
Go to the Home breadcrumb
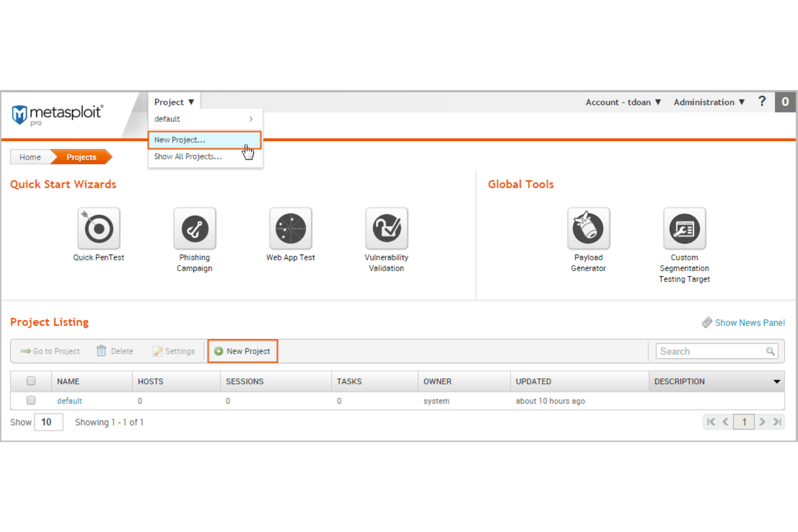pos(30,157)
